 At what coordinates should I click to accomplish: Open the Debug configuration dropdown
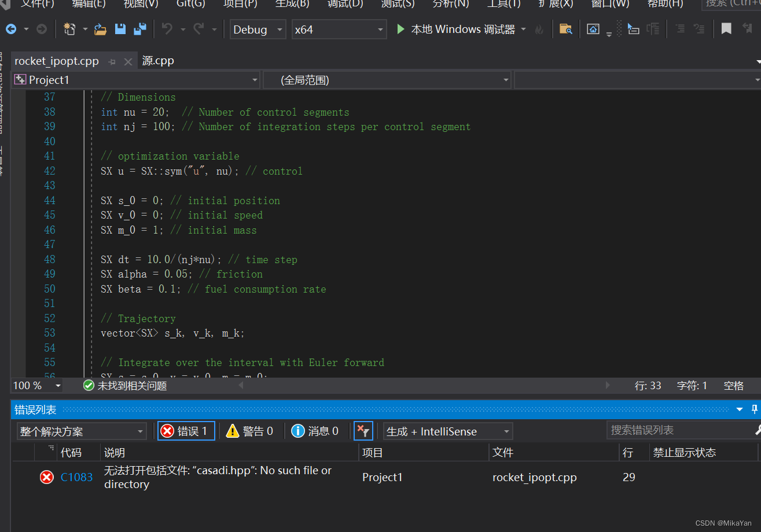pos(258,29)
